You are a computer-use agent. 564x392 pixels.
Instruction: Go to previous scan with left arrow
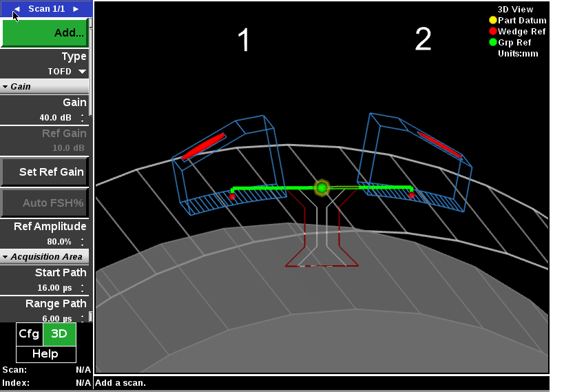tap(17, 9)
